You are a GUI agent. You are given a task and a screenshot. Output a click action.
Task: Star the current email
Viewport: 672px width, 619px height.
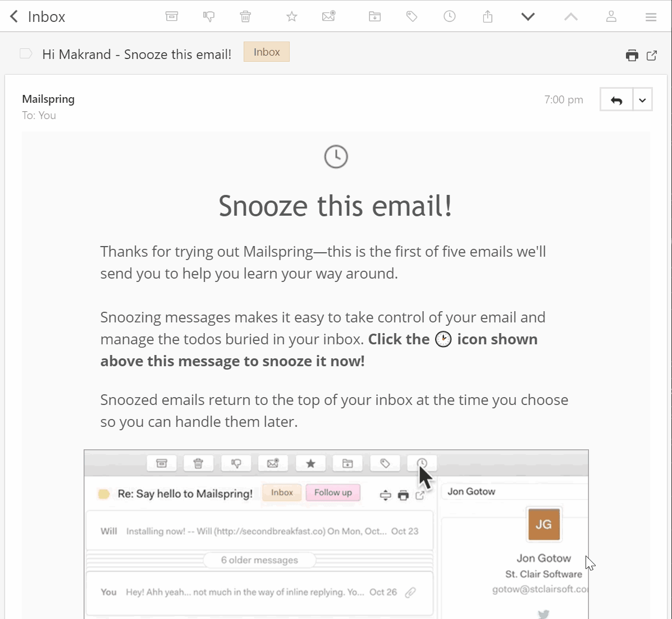(291, 16)
